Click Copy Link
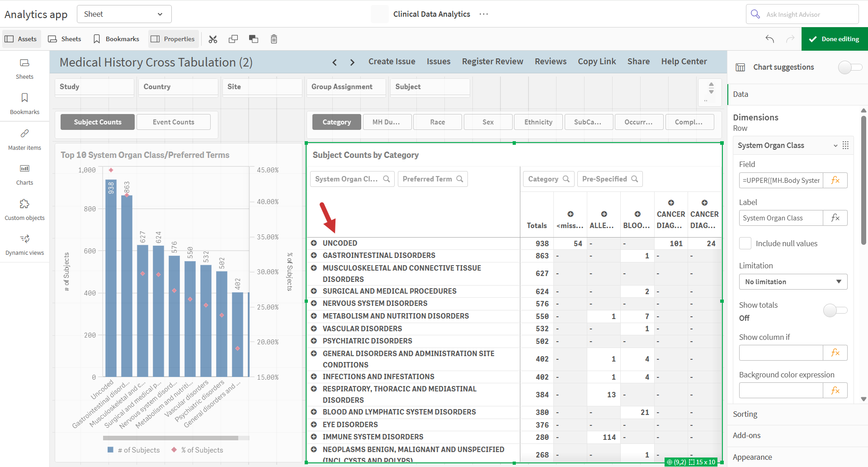The image size is (868, 467). (x=597, y=62)
